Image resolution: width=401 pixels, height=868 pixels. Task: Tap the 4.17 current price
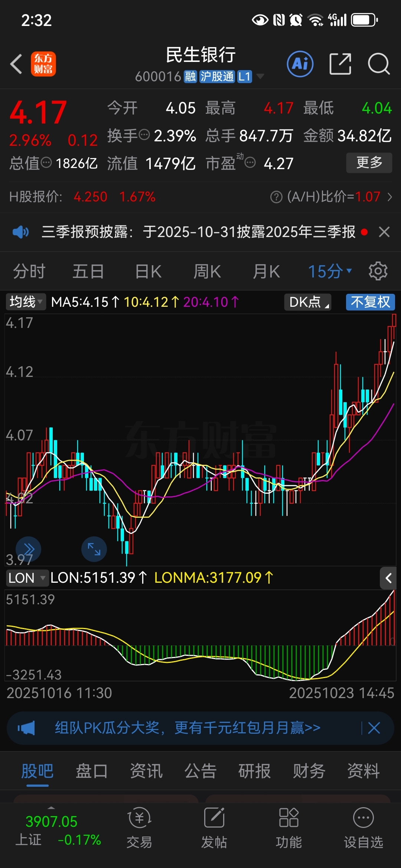(38, 113)
